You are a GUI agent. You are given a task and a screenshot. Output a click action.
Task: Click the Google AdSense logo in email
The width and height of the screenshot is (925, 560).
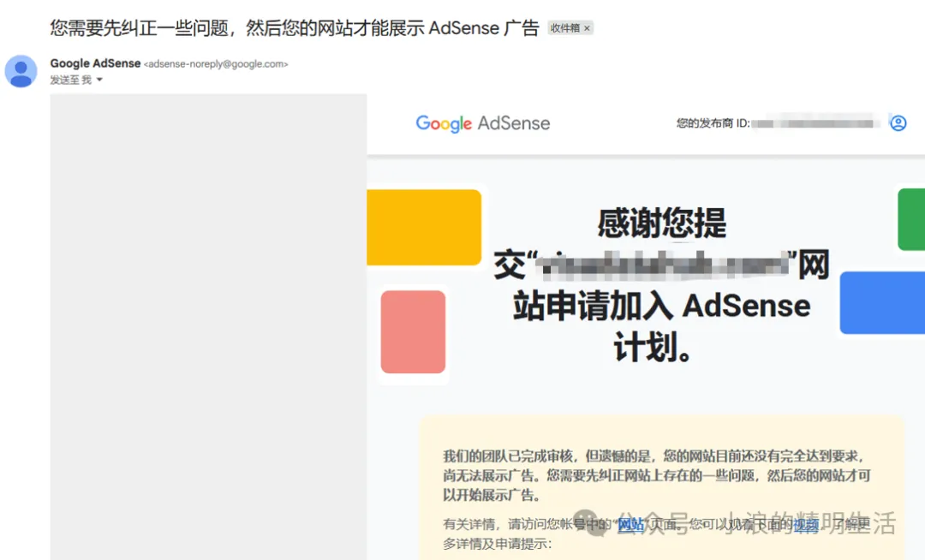click(482, 123)
